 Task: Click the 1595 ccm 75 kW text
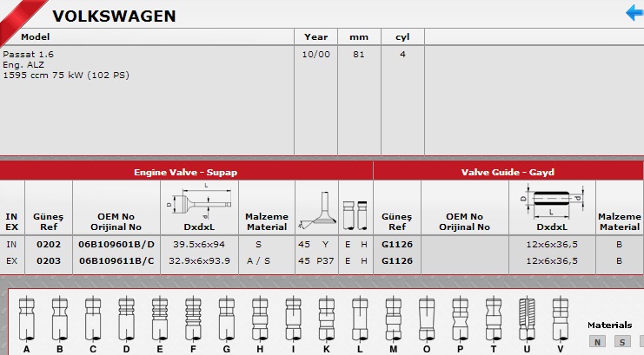pyautogui.click(x=66, y=76)
